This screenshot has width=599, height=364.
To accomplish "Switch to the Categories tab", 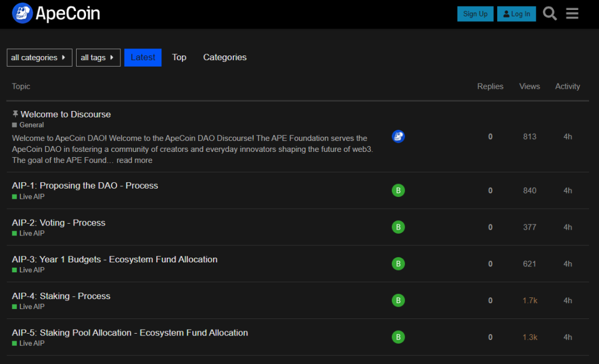I will [x=225, y=57].
